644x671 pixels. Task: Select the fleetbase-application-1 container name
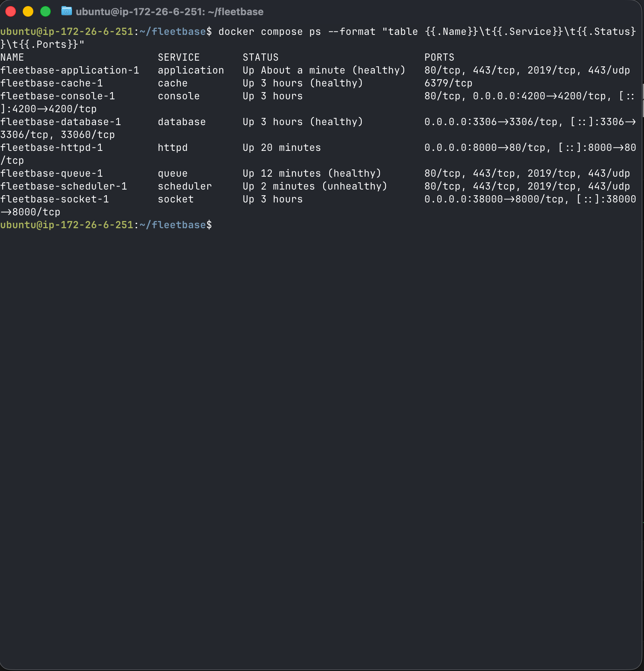tap(70, 70)
